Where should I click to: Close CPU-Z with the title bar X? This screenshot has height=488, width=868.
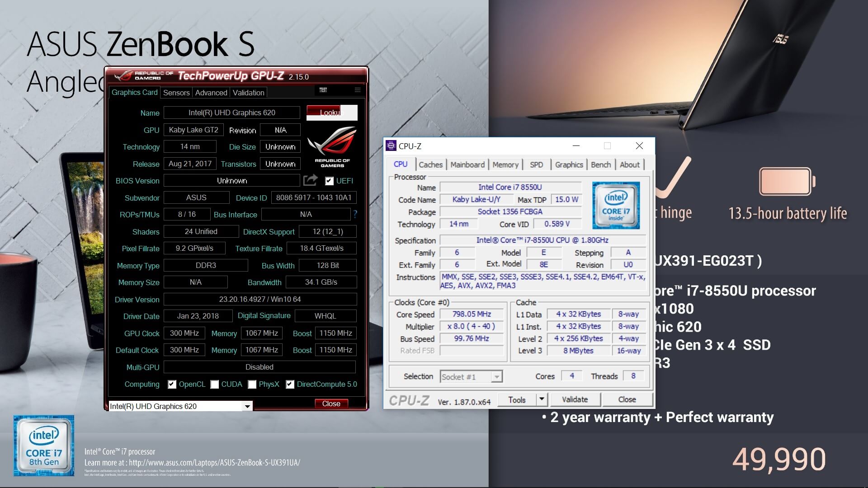coord(639,145)
